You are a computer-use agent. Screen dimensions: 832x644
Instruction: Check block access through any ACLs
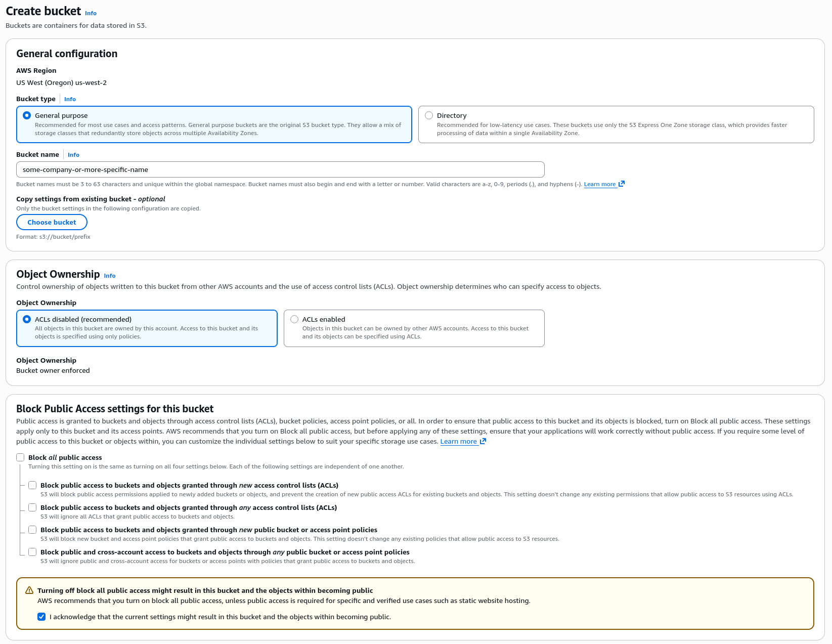click(32, 507)
